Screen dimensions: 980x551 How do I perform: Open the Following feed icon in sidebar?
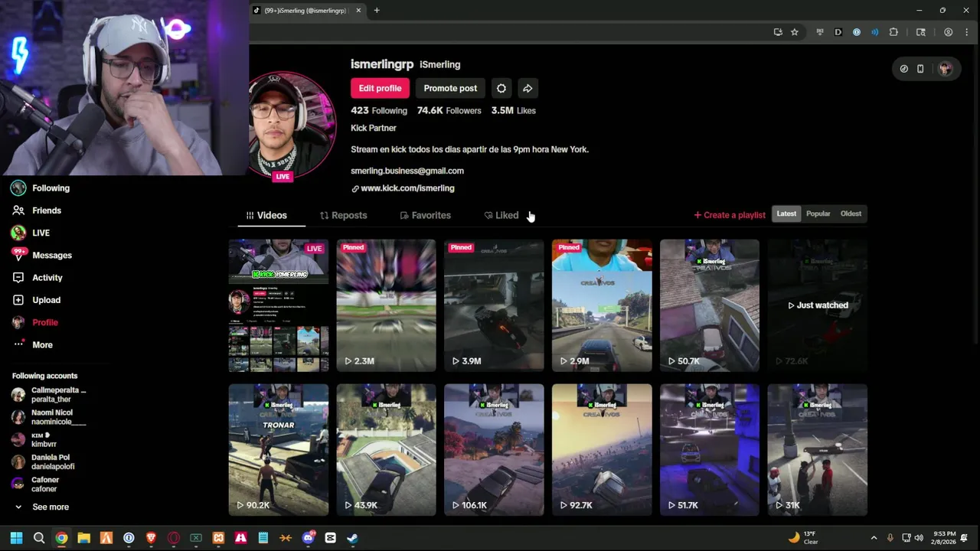point(18,188)
